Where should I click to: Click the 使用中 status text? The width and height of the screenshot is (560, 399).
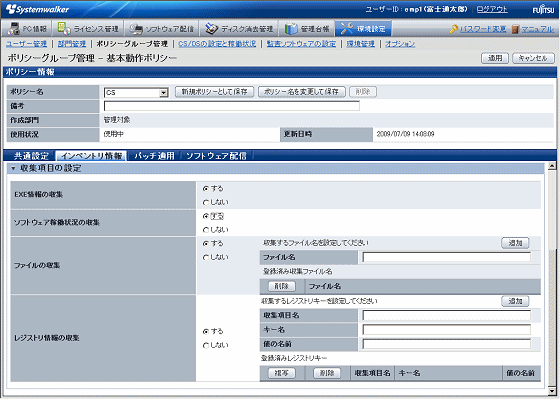114,134
